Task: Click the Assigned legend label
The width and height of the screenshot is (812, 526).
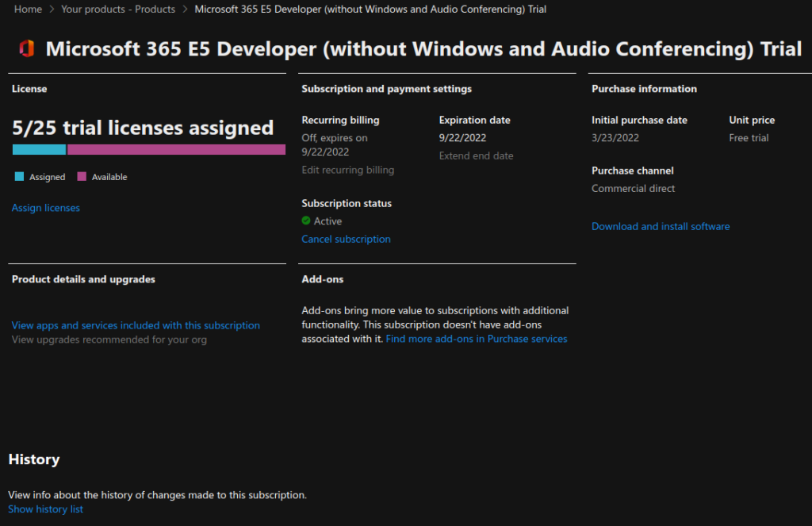Action: click(47, 177)
